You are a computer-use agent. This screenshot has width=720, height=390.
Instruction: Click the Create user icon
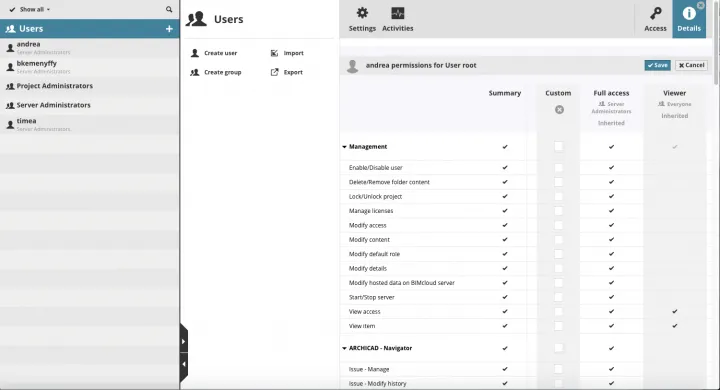tap(195, 53)
